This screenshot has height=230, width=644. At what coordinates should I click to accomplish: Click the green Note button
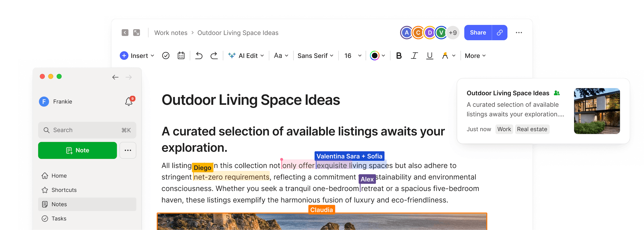[77, 150]
